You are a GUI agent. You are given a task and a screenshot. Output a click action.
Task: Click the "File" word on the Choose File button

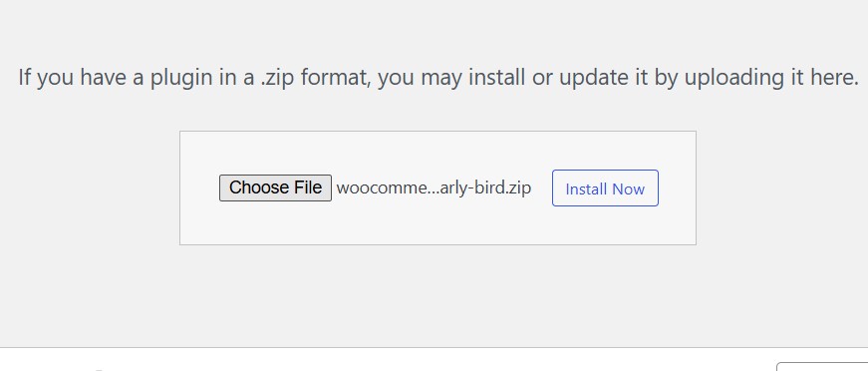[x=309, y=187]
